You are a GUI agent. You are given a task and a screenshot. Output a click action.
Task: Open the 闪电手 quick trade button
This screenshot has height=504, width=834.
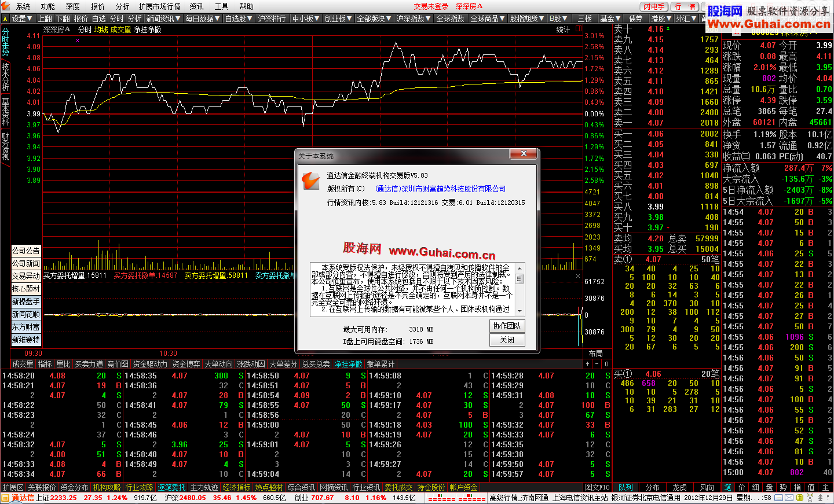coord(654,6)
